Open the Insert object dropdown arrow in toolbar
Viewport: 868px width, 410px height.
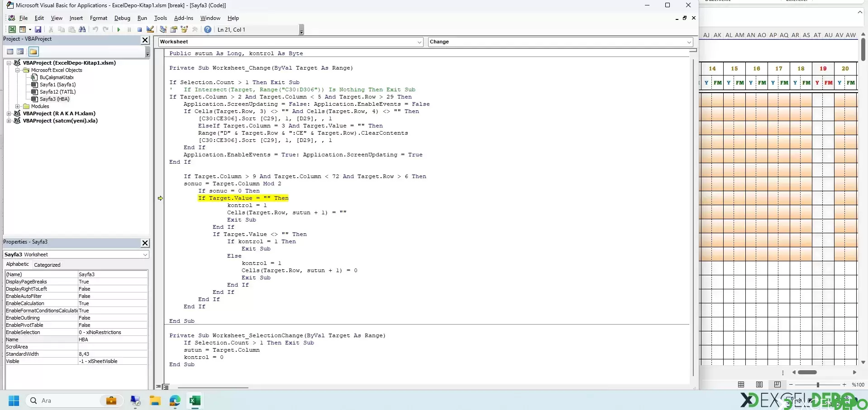pos(30,29)
